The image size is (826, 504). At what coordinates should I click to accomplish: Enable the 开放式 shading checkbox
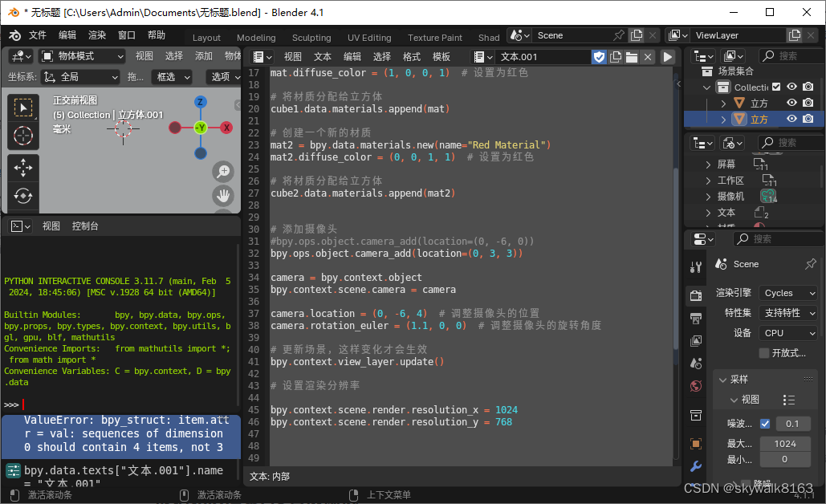[x=764, y=353]
